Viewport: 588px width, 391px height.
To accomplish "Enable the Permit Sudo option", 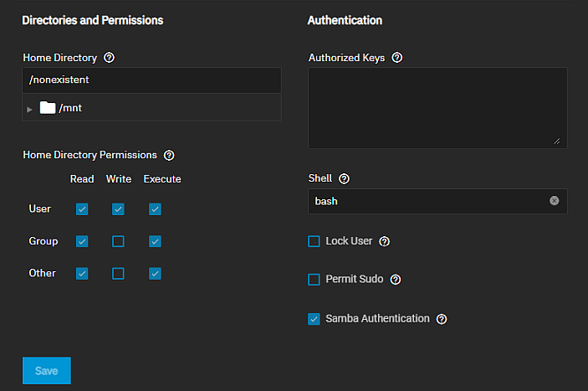I will [x=314, y=280].
